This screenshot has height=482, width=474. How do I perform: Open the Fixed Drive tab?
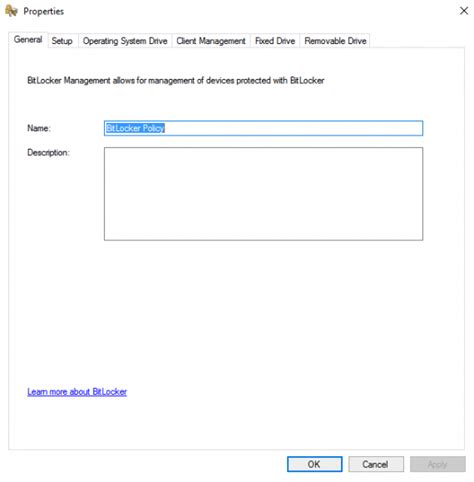point(275,41)
